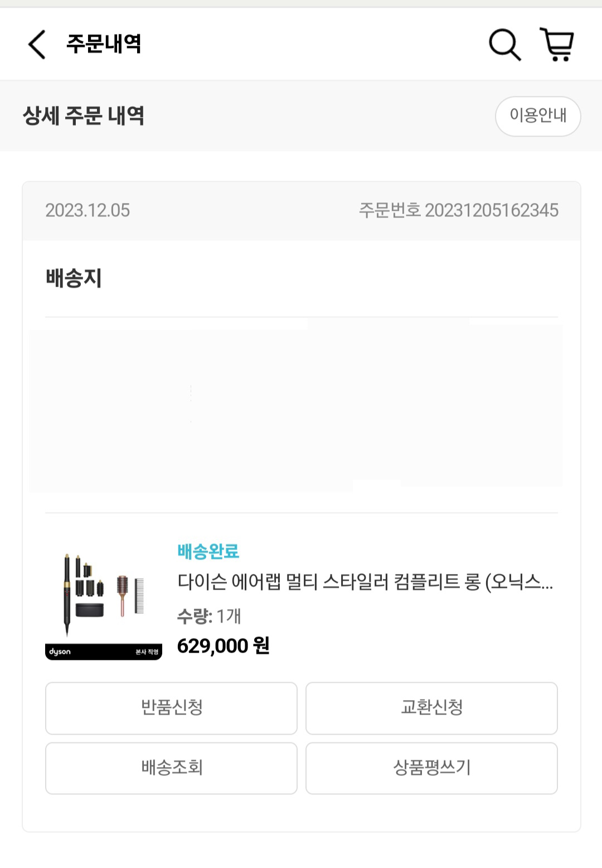Click the dyson logo on product image
Image resolution: width=602 pixels, height=868 pixels.
coord(60,652)
